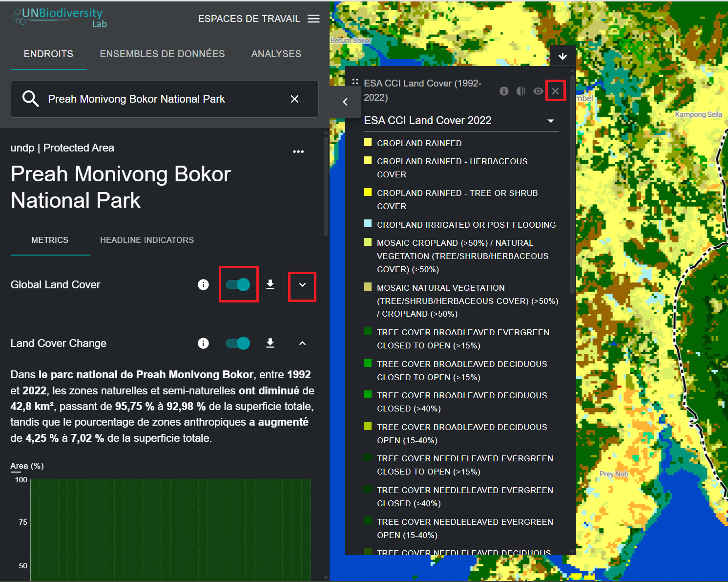Clear the Preah Monivong Bokor search text
Image resolution: width=728 pixels, height=582 pixels.
(294, 99)
